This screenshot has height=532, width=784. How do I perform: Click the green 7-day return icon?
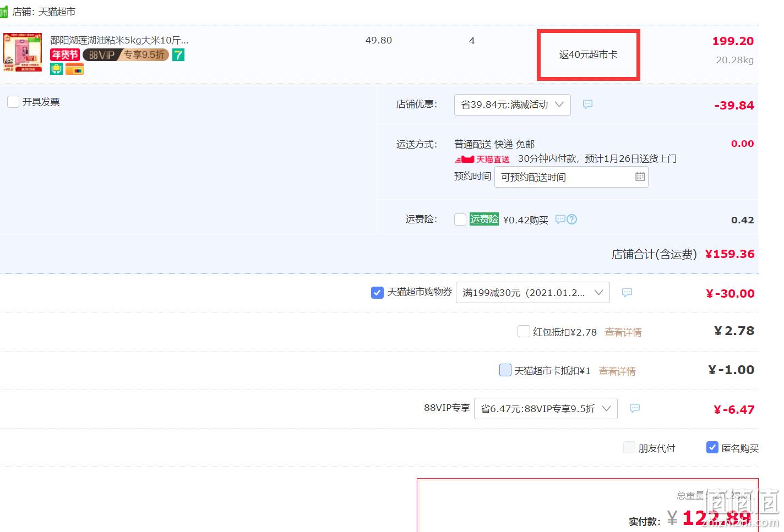178,54
